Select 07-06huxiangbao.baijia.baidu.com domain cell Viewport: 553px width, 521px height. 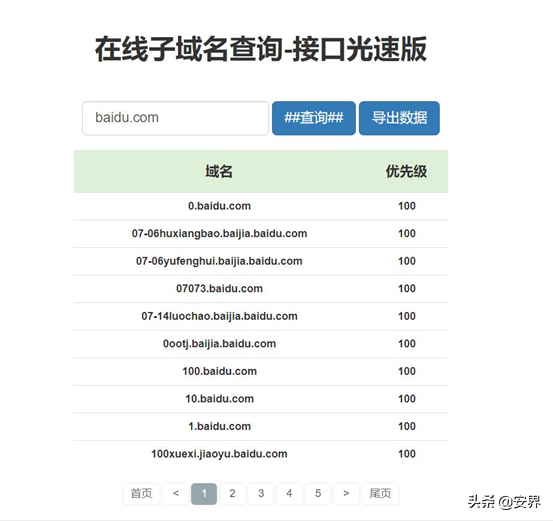pyautogui.click(x=219, y=234)
